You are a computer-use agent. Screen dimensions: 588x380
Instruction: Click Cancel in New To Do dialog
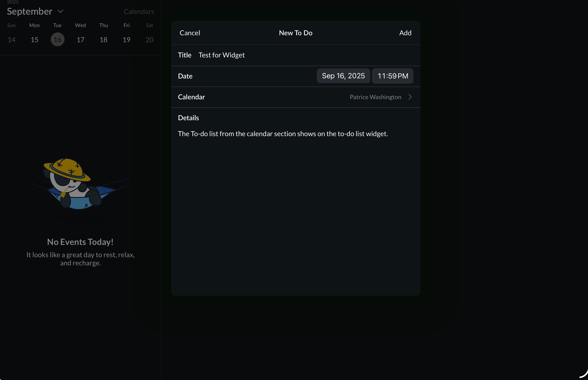pos(190,33)
